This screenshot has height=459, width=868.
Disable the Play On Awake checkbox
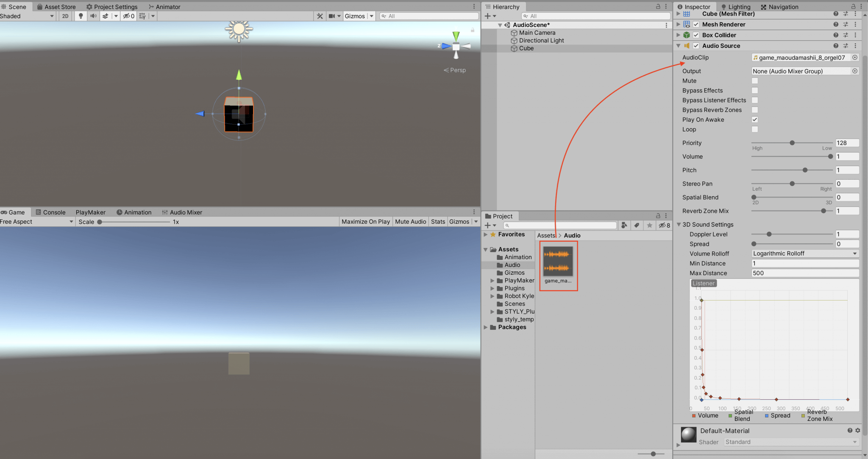[x=754, y=120]
